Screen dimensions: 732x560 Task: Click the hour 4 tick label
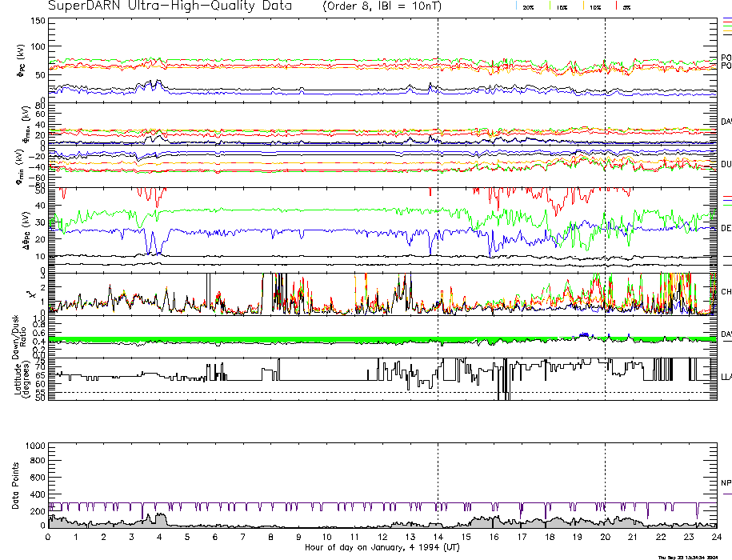(160, 538)
